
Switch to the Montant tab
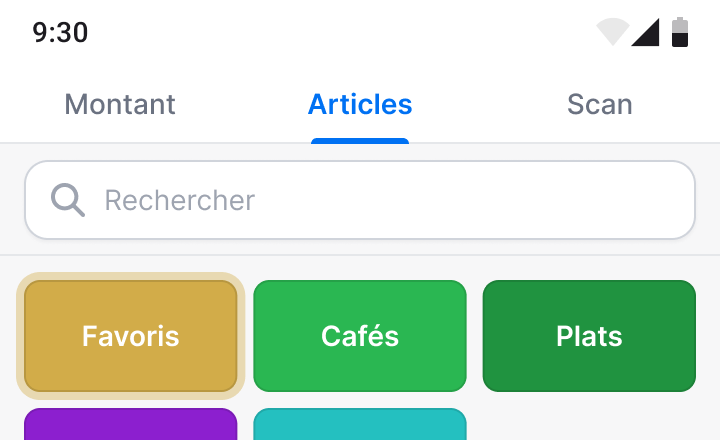pyautogui.click(x=120, y=104)
